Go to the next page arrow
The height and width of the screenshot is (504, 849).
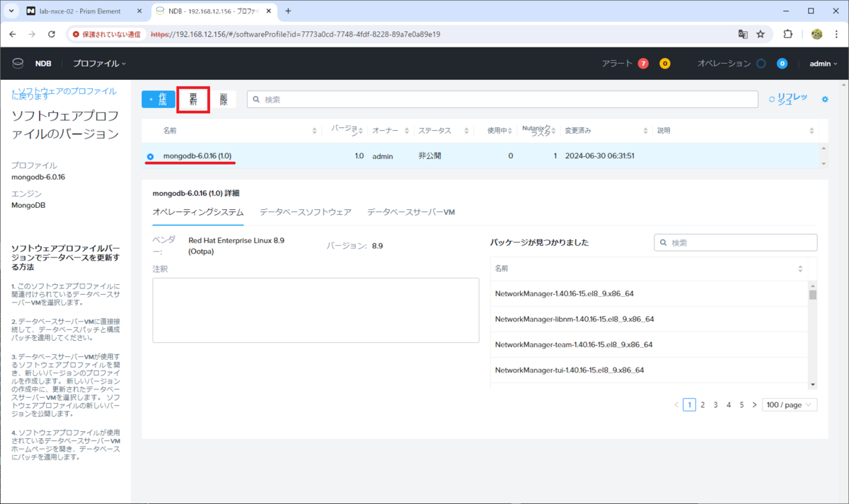(754, 405)
